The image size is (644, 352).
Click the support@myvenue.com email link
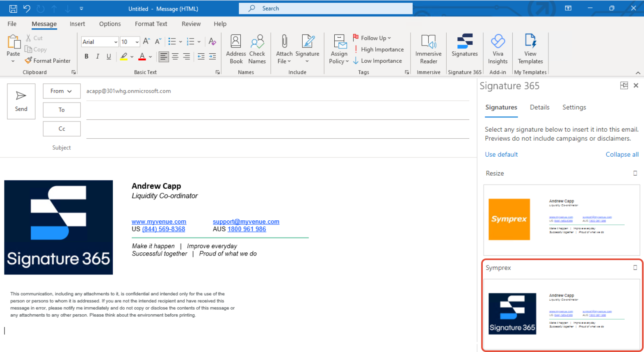[x=246, y=222]
